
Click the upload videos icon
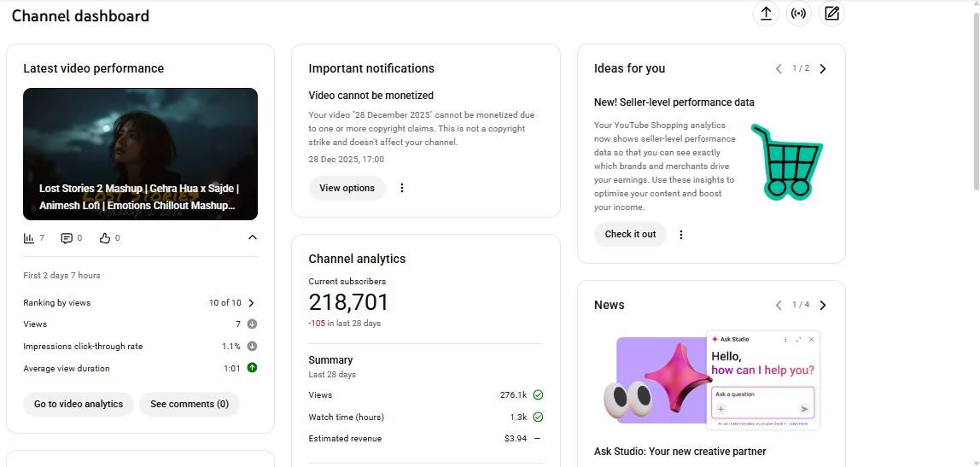tap(766, 14)
